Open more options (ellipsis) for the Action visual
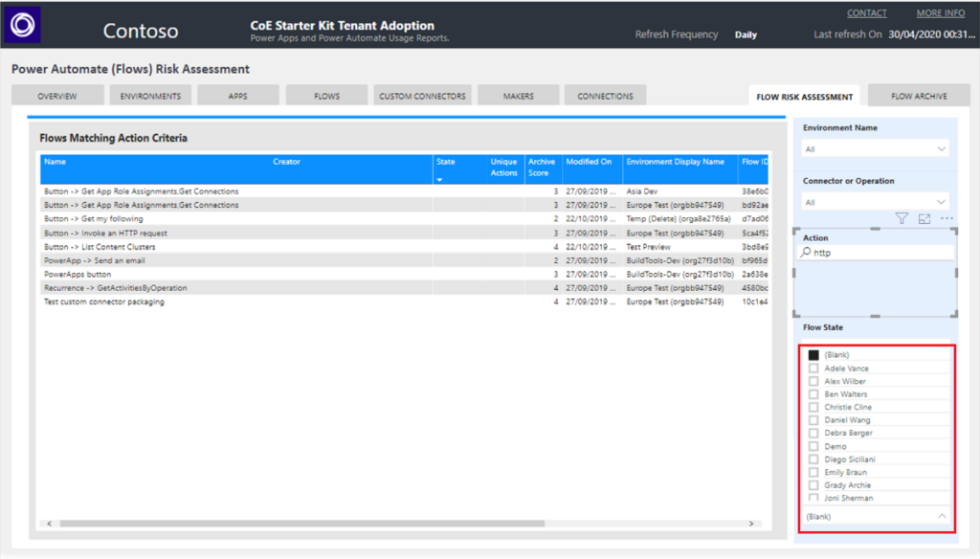Image resolution: width=980 pixels, height=559 pixels. coord(947,218)
